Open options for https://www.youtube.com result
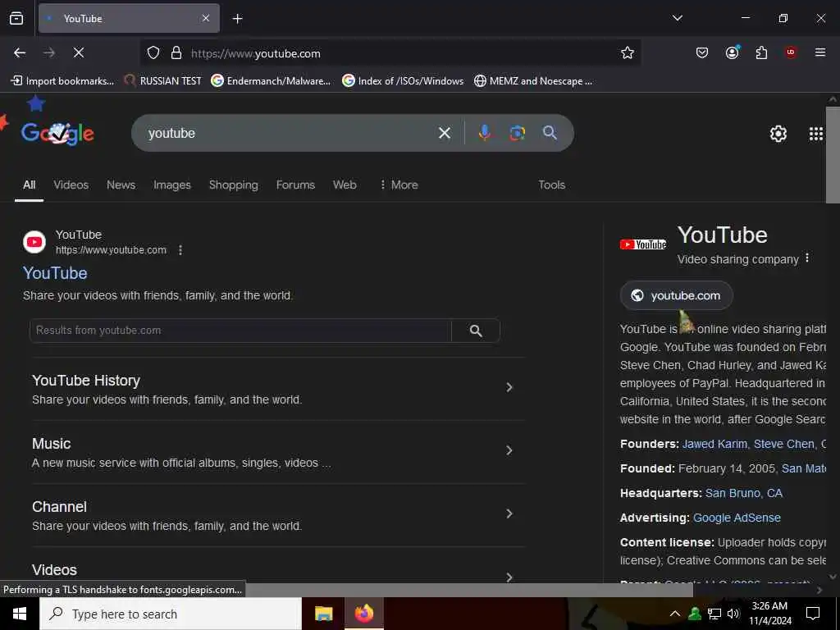This screenshot has width=840, height=630. tap(180, 250)
